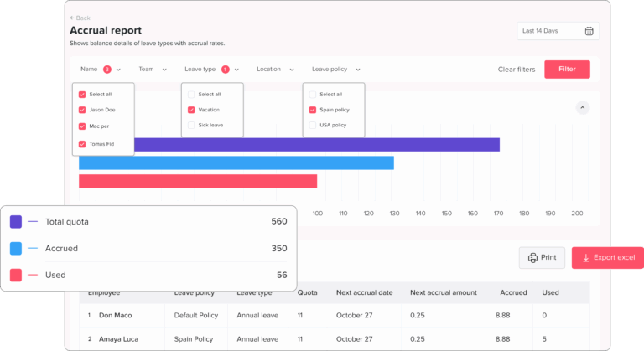Viewport: 644px width, 351px height.
Task: Check the Sick leave option
Action: (x=191, y=125)
